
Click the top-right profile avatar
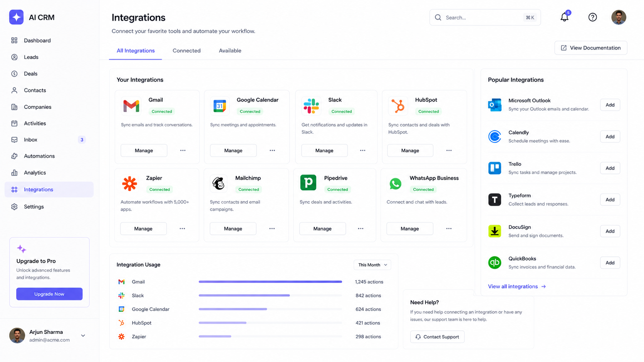pos(619,17)
